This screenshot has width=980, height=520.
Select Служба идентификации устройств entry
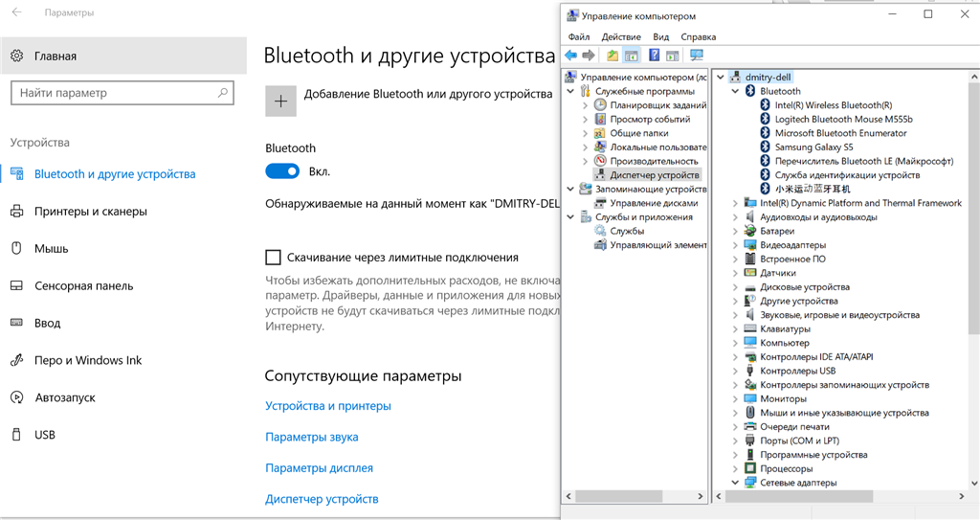click(848, 175)
